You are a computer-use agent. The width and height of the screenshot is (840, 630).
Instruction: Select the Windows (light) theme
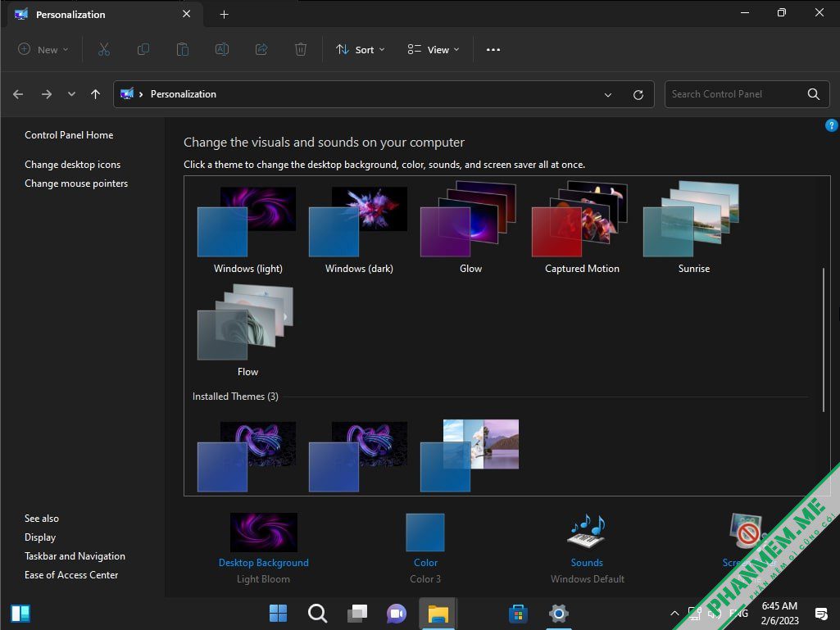pyautogui.click(x=247, y=229)
